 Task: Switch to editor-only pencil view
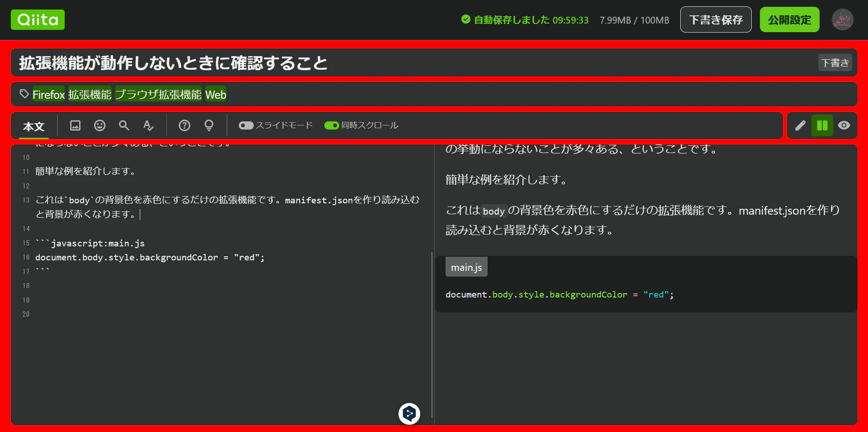801,125
